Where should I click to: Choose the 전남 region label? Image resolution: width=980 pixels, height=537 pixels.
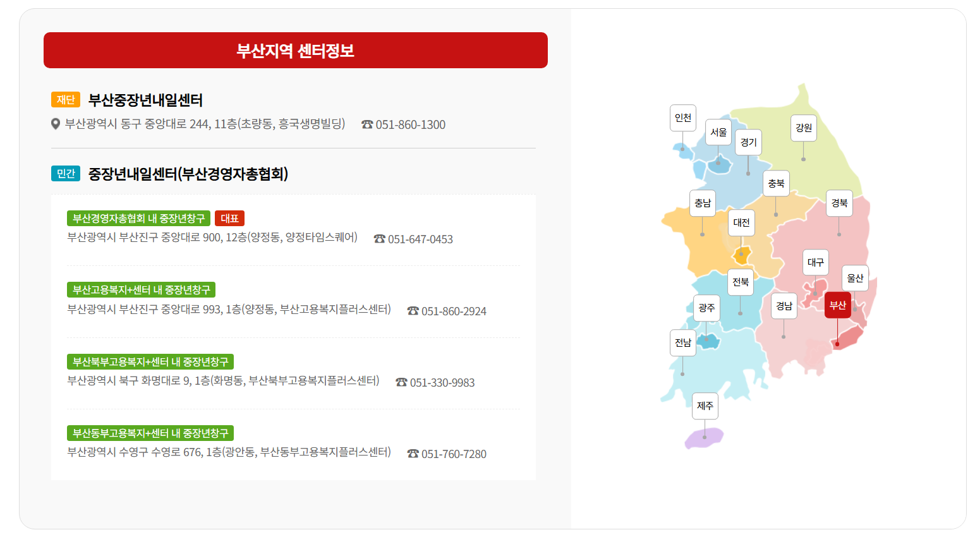(x=683, y=343)
